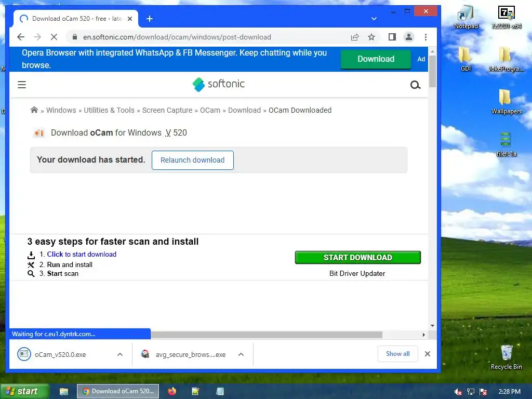
Task: Go back with browser back arrow
Action: coord(21,37)
